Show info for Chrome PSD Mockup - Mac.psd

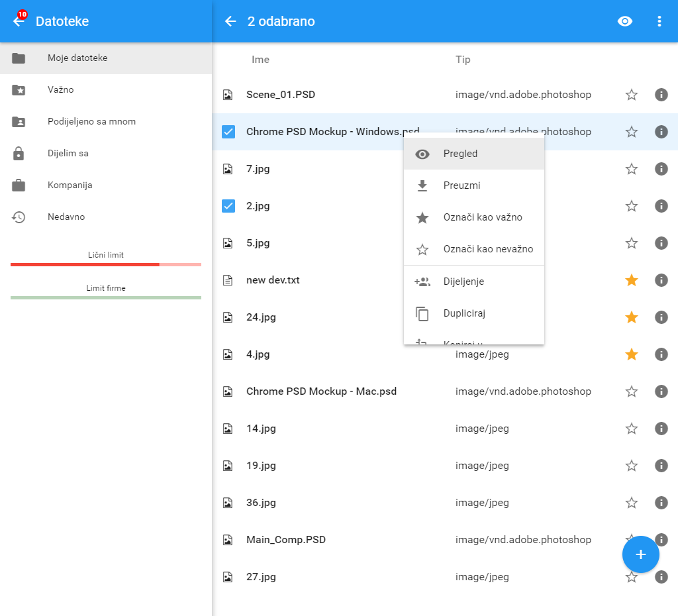[661, 391]
